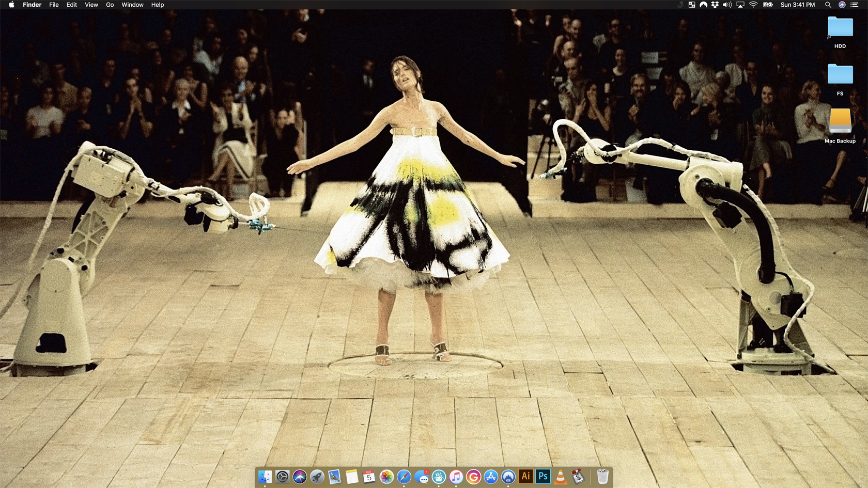Open the Finder application menu
This screenshot has width=868, height=488.
32,5
